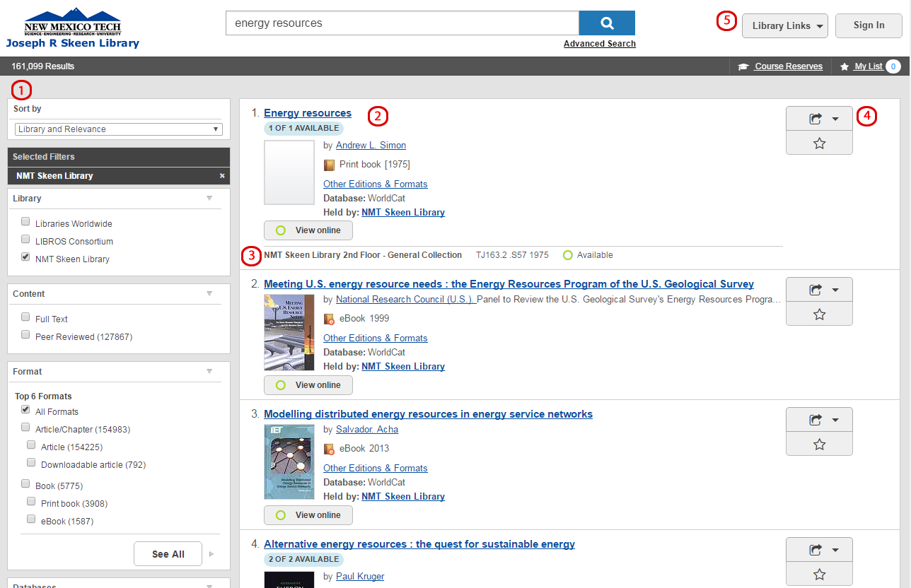The width and height of the screenshot is (911, 588).
Task: Collapse the Content filter section
Action: pyautogui.click(x=209, y=294)
